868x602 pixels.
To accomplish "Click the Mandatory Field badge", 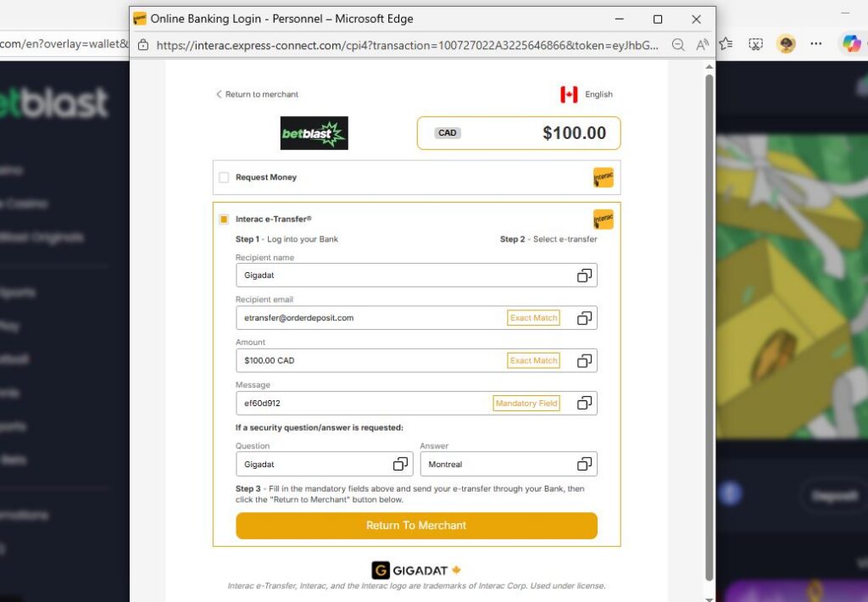I will [x=526, y=404].
